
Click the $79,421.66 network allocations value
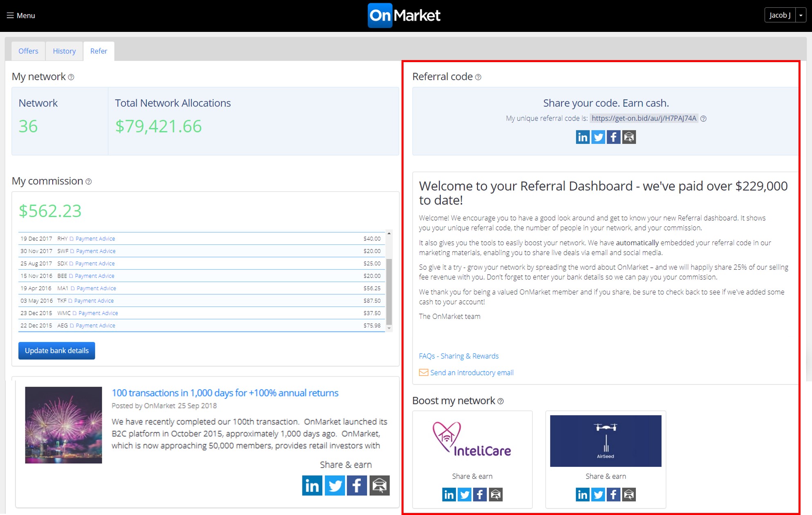click(x=159, y=126)
